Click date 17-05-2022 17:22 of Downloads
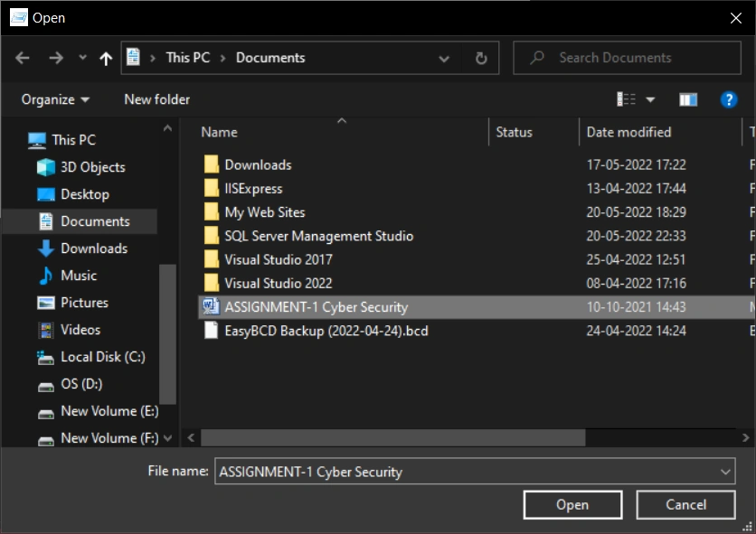Screen dimensions: 756x534 click(636, 164)
